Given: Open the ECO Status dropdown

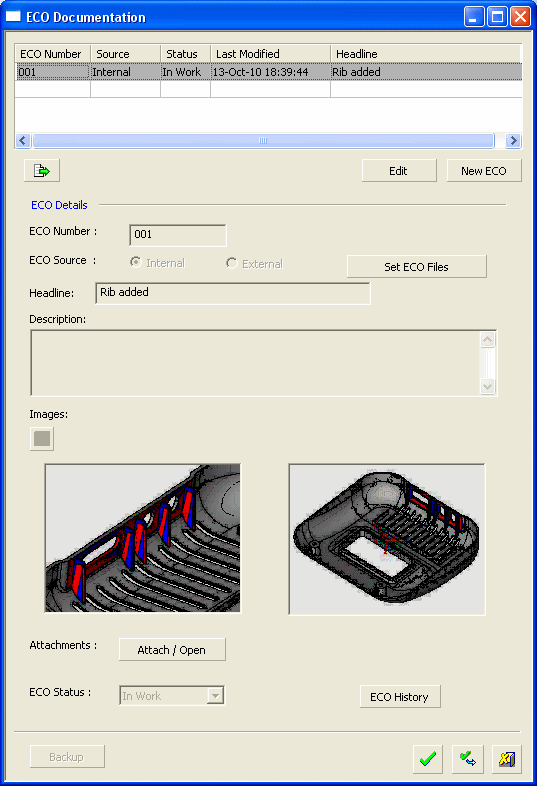Looking at the screenshot, I should click(215, 696).
